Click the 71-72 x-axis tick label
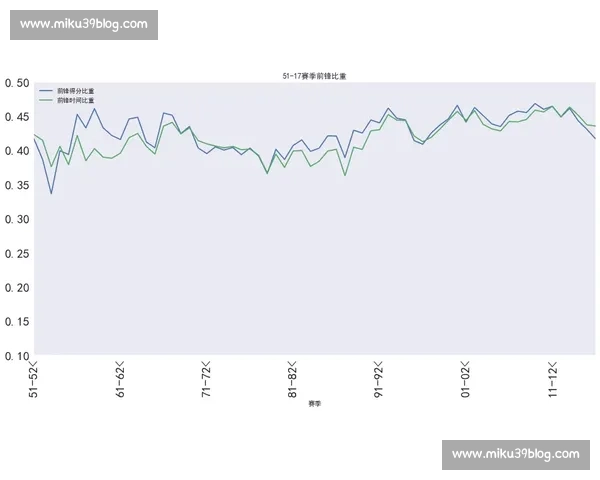Image resolution: width=600 pixels, height=480 pixels. (x=206, y=380)
